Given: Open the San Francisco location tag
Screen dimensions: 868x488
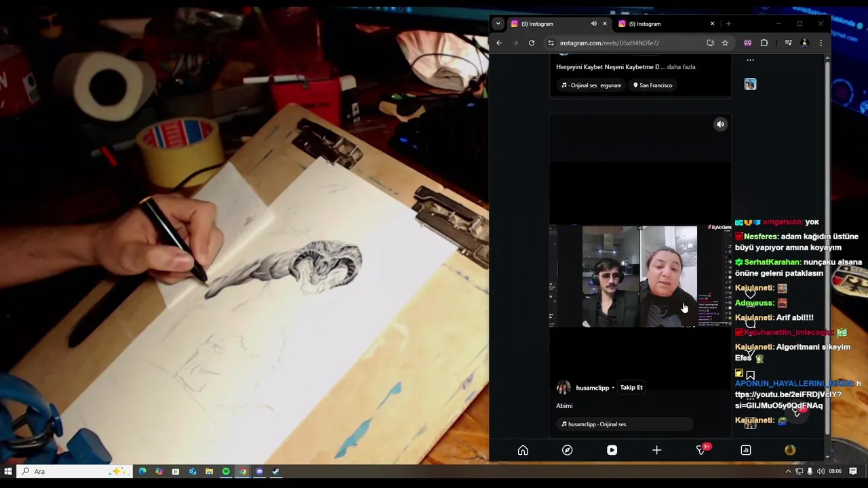Looking at the screenshot, I should point(652,85).
